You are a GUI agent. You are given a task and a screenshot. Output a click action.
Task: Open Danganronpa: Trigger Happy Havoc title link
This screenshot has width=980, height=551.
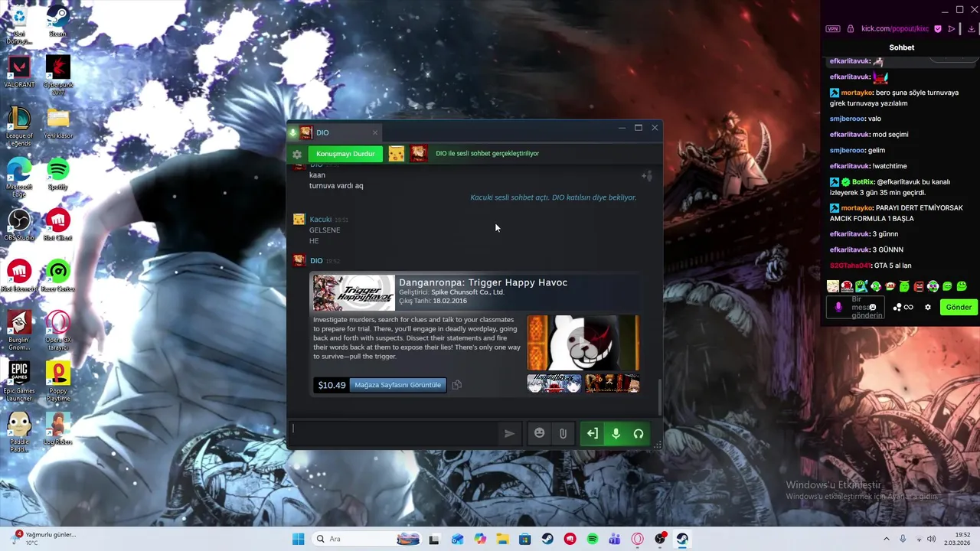(483, 282)
